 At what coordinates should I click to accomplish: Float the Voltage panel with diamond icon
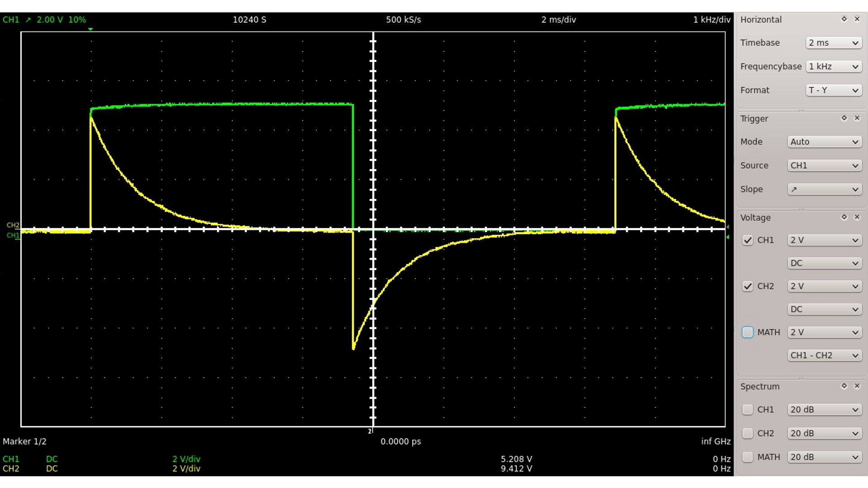coord(844,217)
